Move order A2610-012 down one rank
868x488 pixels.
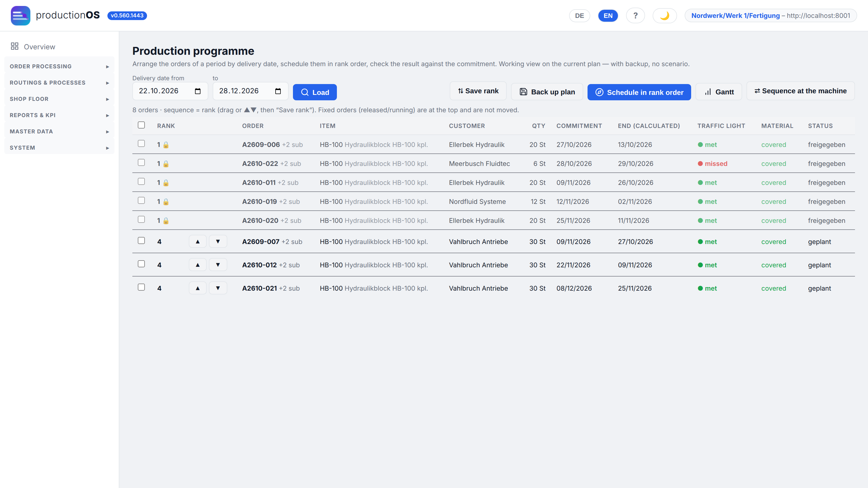tap(218, 265)
